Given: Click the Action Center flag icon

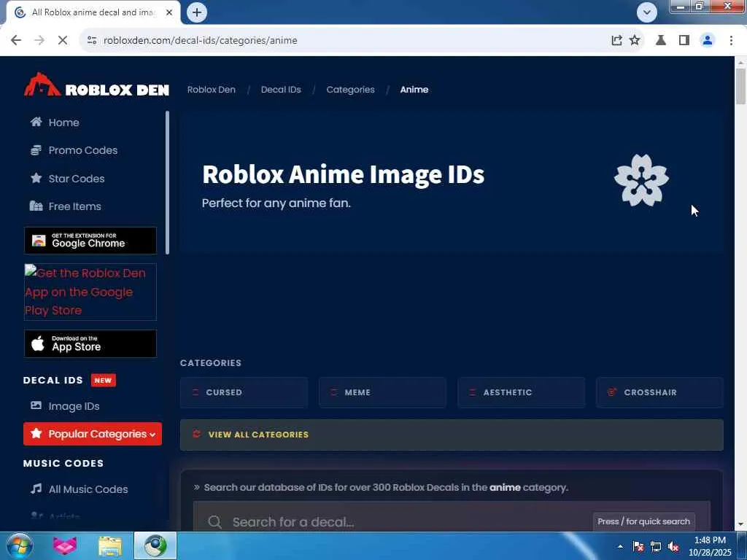Looking at the screenshot, I should click(x=638, y=546).
